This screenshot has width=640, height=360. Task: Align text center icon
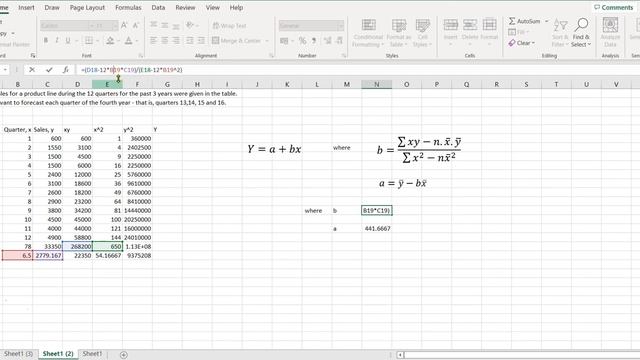pos(164,40)
